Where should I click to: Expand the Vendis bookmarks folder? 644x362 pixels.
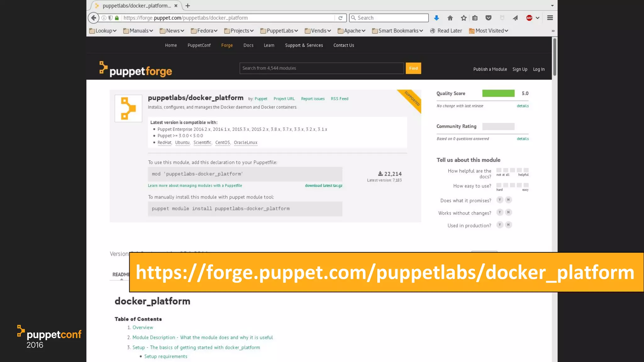(x=318, y=30)
